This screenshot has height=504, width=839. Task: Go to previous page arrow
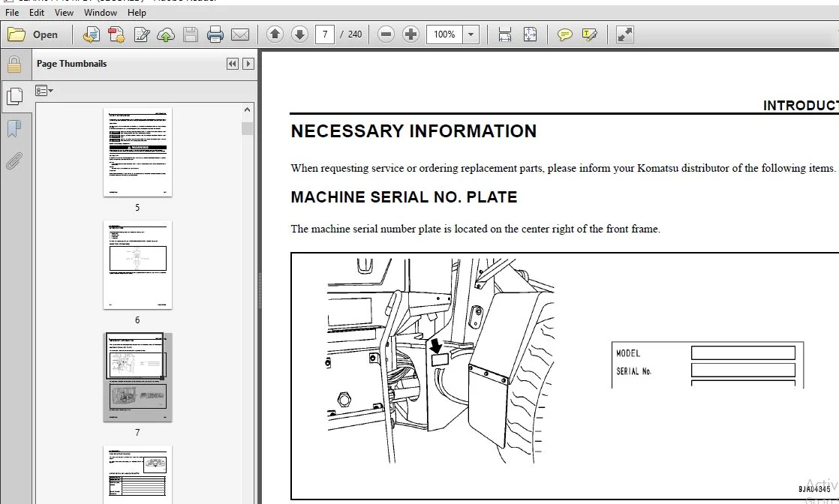275,34
